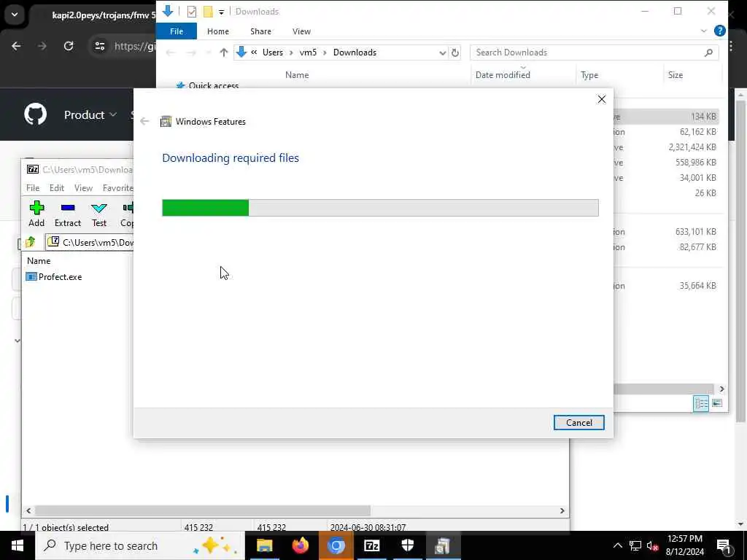The width and height of the screenshot is (747, 560).
Task: Click the taskbar search box
Action: [140, 545]
